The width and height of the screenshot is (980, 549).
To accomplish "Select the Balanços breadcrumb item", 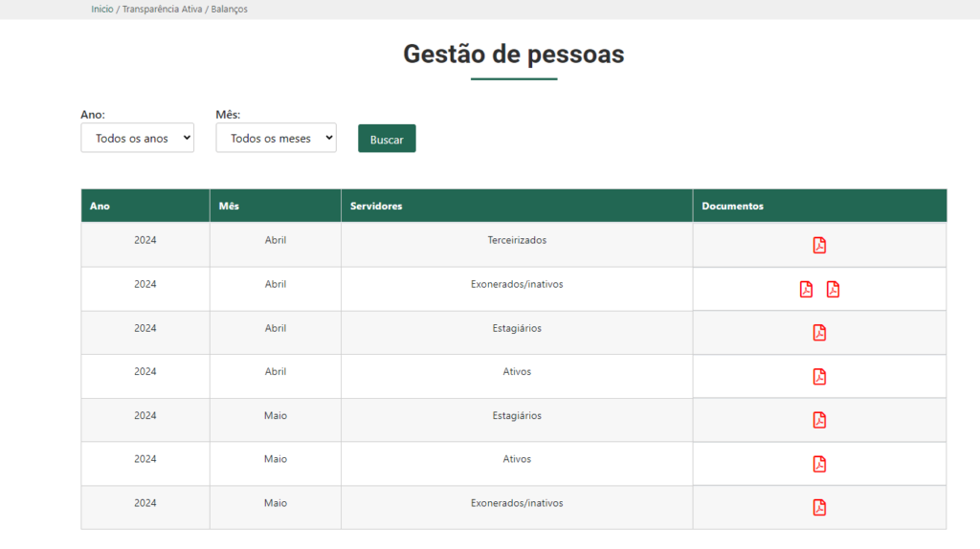I will point(230,9).
